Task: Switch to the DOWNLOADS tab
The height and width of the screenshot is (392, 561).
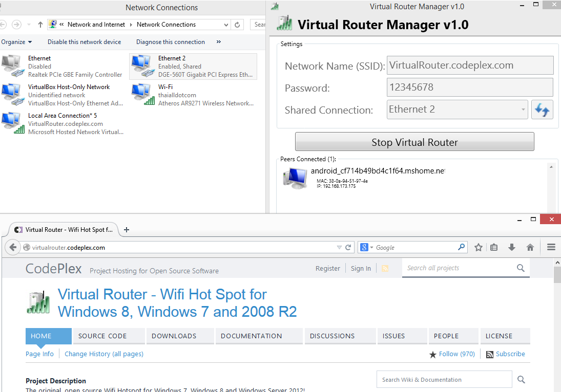Action: (x=174, y=336)
